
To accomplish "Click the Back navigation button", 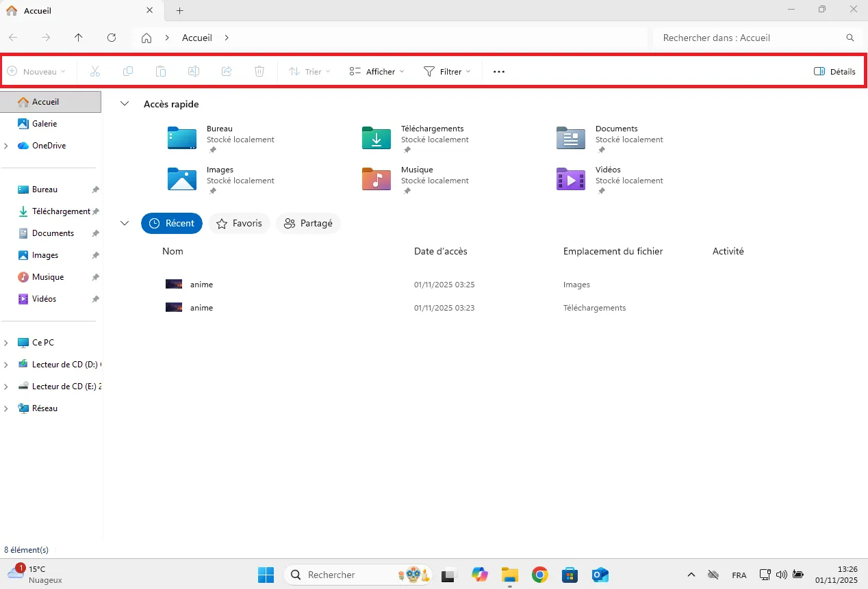I will tap(14, 38).
